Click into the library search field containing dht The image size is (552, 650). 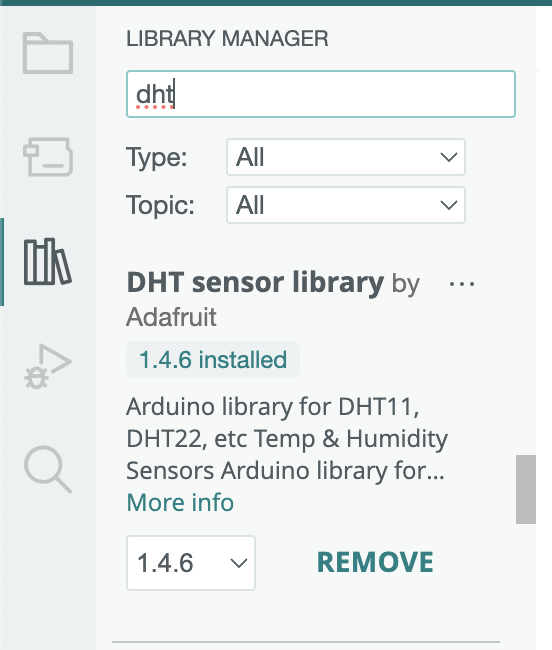[321, 94]
